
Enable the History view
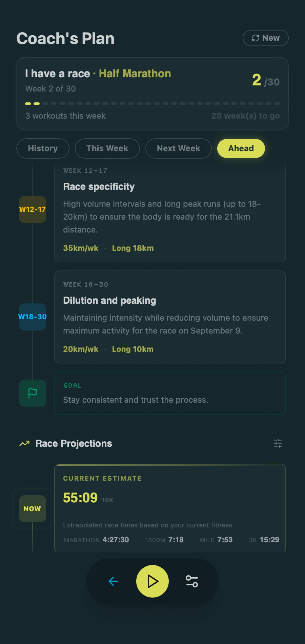[43, 148]
